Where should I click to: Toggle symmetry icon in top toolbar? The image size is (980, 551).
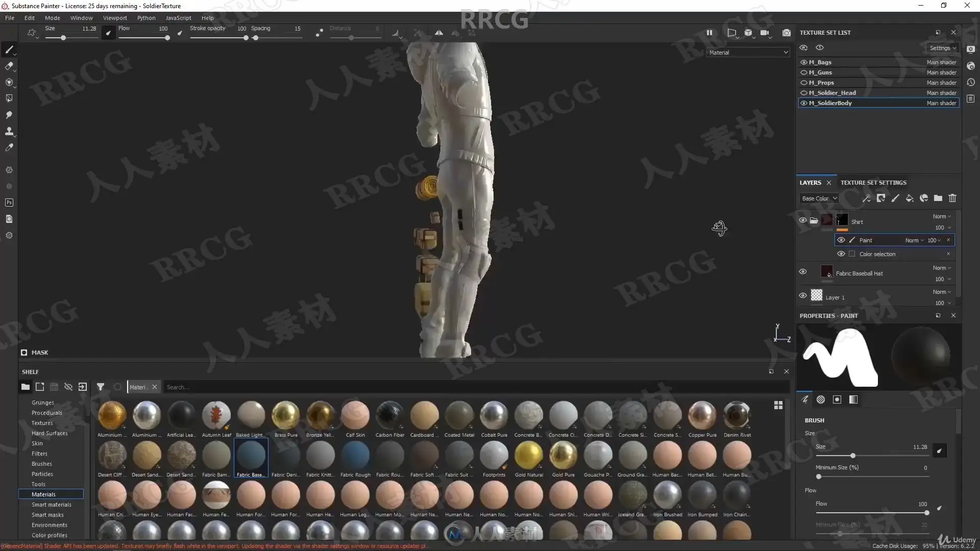(438, 33)
